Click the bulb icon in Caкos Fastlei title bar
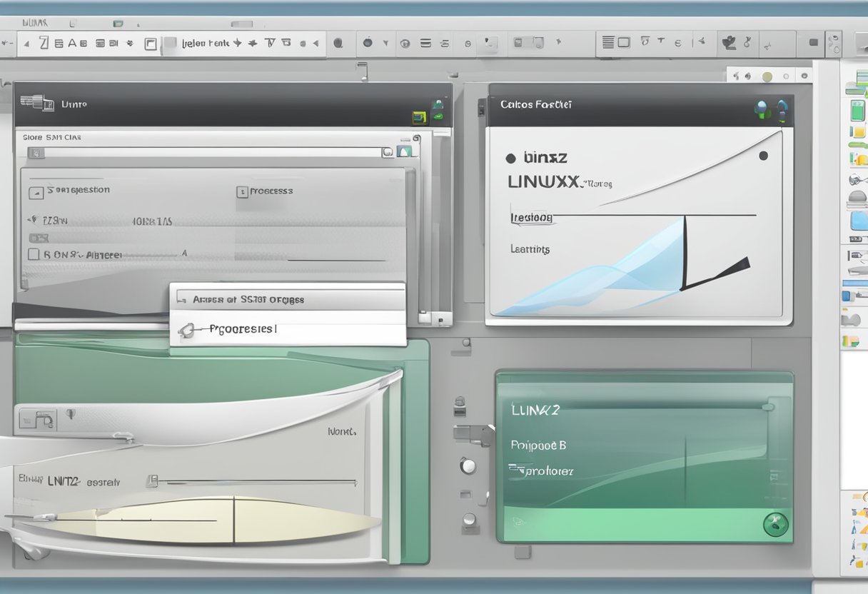Image resolution: width=868 pixels, height=594 pixels. tap(761, 109)
